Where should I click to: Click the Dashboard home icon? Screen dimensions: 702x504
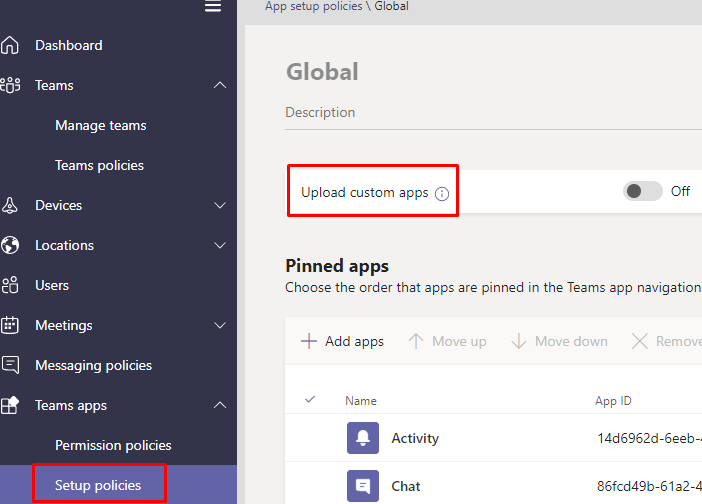[10, 45]
